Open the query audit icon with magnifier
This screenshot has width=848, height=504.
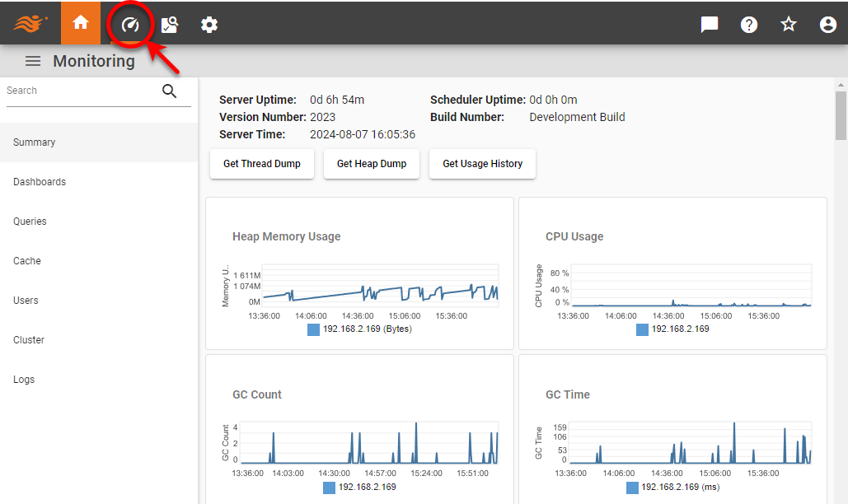pyautogui.click(x=169, y=25)
